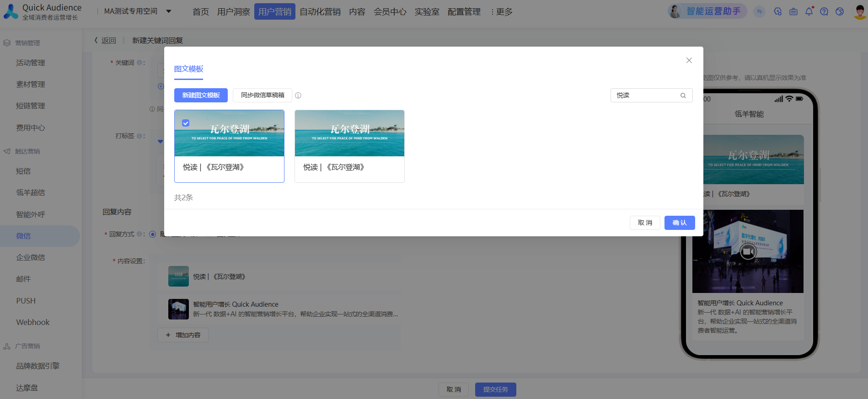
Task: Click 新建图文模板 button
Action: pos(201,95)
